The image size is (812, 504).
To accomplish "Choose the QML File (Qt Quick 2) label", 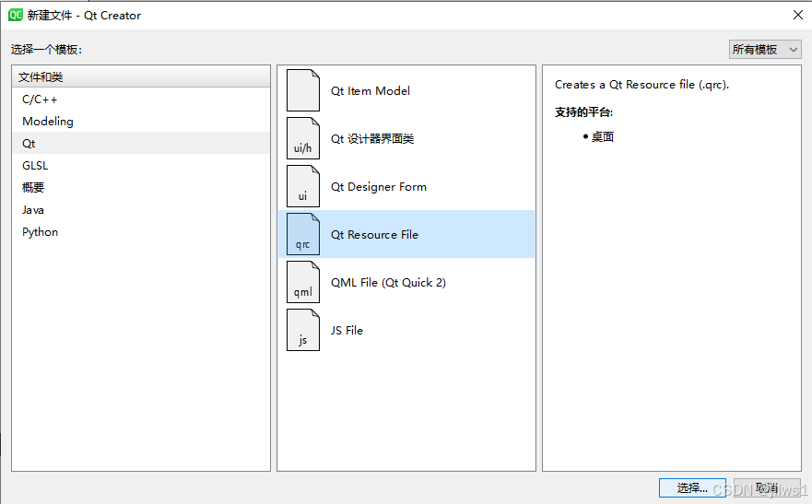I will [x=388, y=283].
